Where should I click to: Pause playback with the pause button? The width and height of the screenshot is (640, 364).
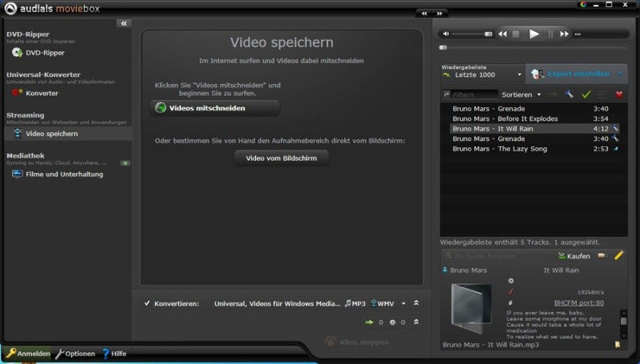(x=550, y=34)
